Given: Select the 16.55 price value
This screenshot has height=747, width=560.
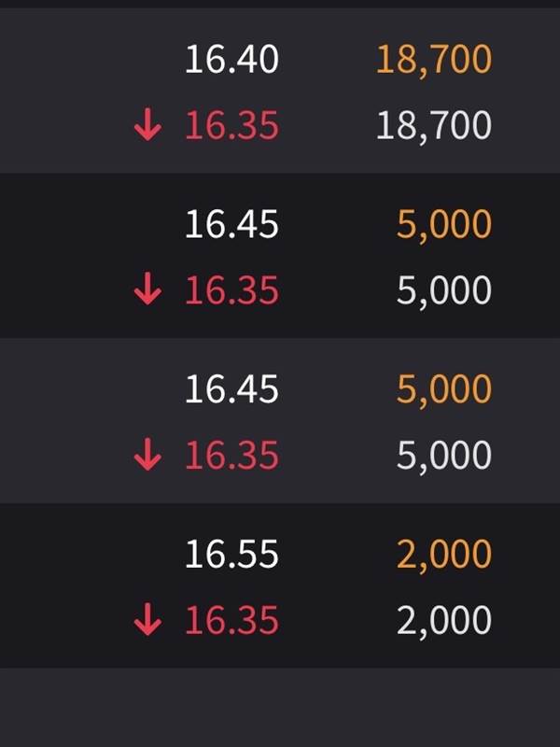Looking at the screenshot, I should coord(231,554).
